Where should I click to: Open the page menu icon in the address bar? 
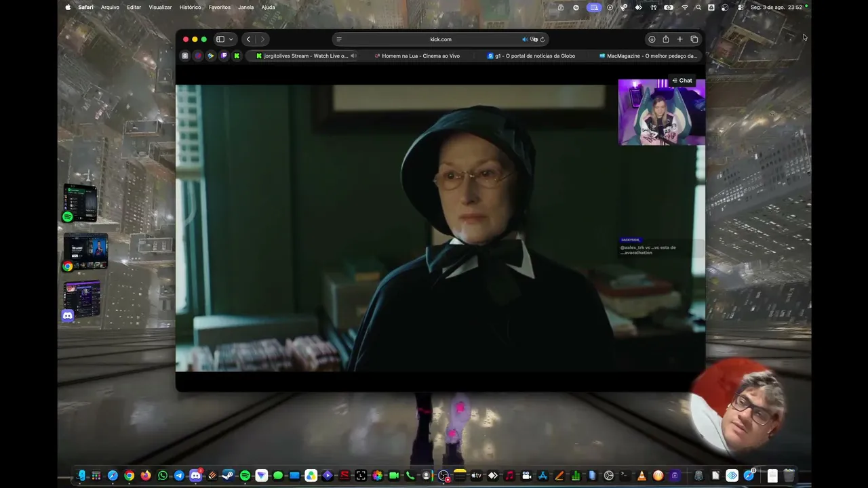tap(339, 39)
